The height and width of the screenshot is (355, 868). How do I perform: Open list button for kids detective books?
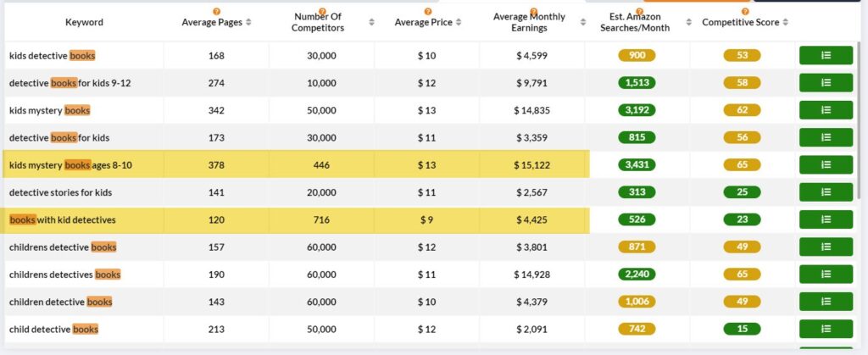[826, 55]
